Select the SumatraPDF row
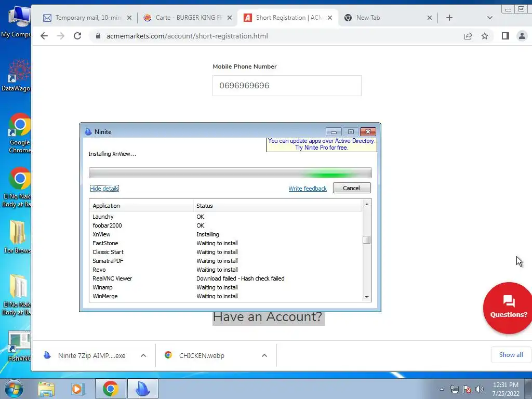532x399 pixels. click(225, 261)
